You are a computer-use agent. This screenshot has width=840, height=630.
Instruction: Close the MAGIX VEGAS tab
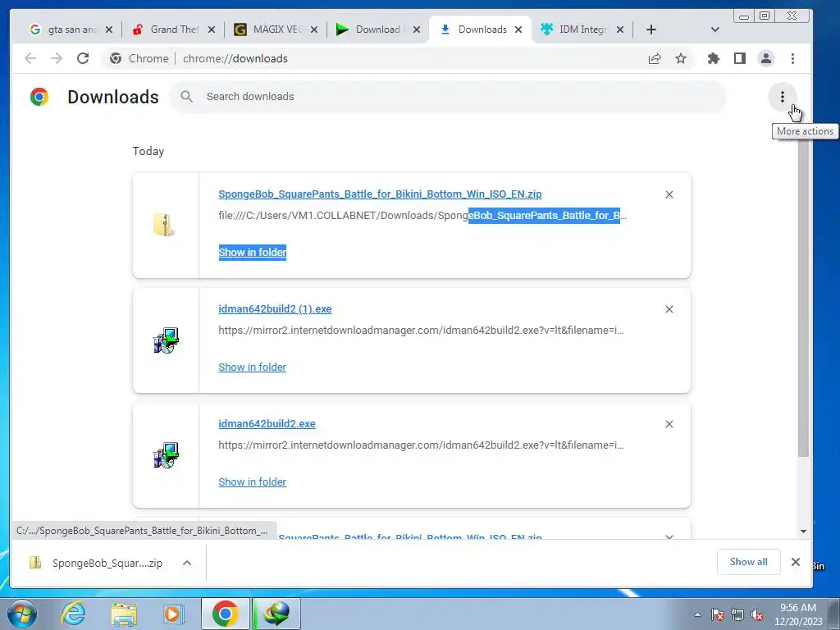[314, 30]
